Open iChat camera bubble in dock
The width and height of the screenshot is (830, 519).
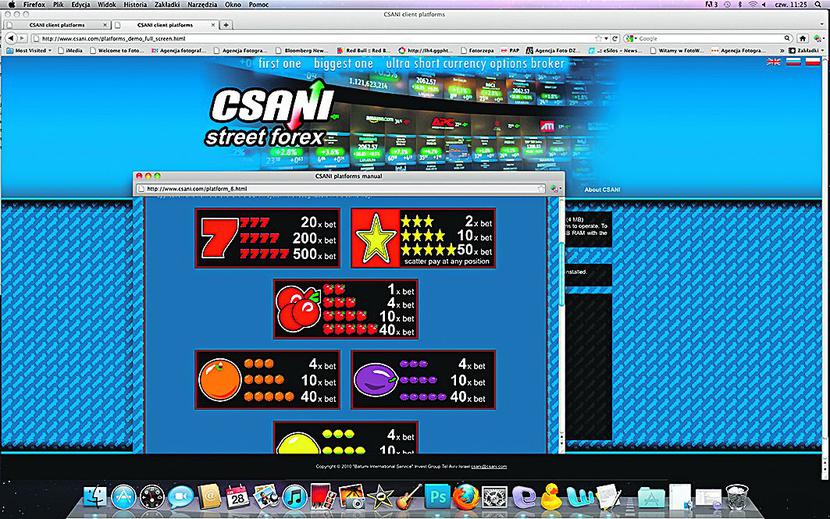point(181,497)
